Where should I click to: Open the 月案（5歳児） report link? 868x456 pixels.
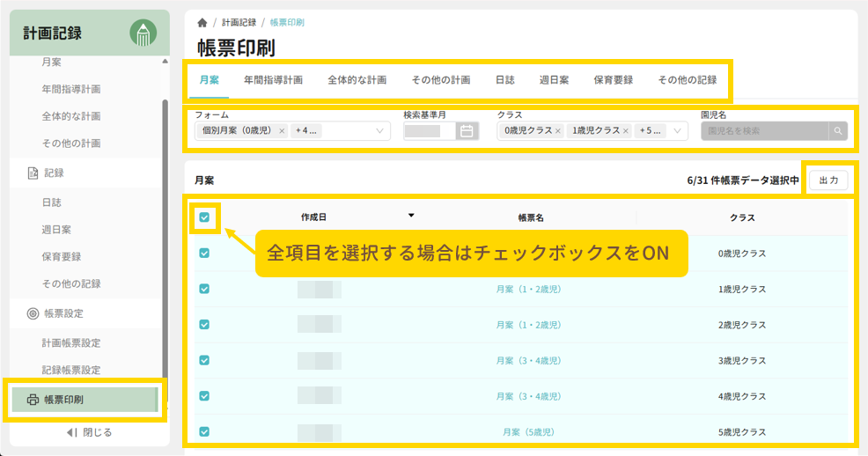(528, 432)
